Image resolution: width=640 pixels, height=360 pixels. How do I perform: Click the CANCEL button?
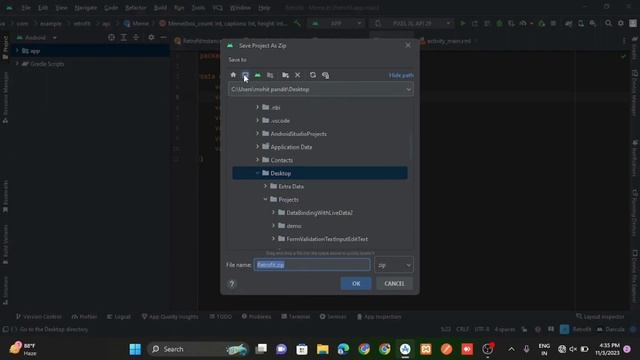coord(394,284)
